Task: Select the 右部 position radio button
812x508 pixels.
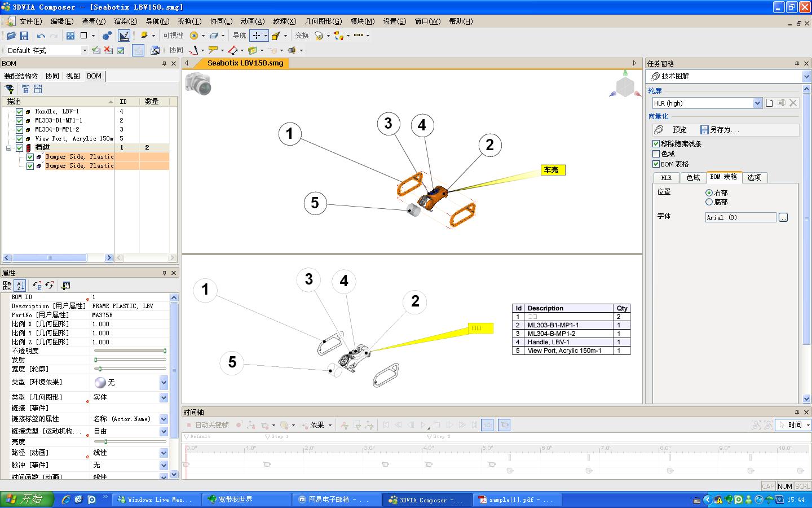Action: tap(709, 193)
